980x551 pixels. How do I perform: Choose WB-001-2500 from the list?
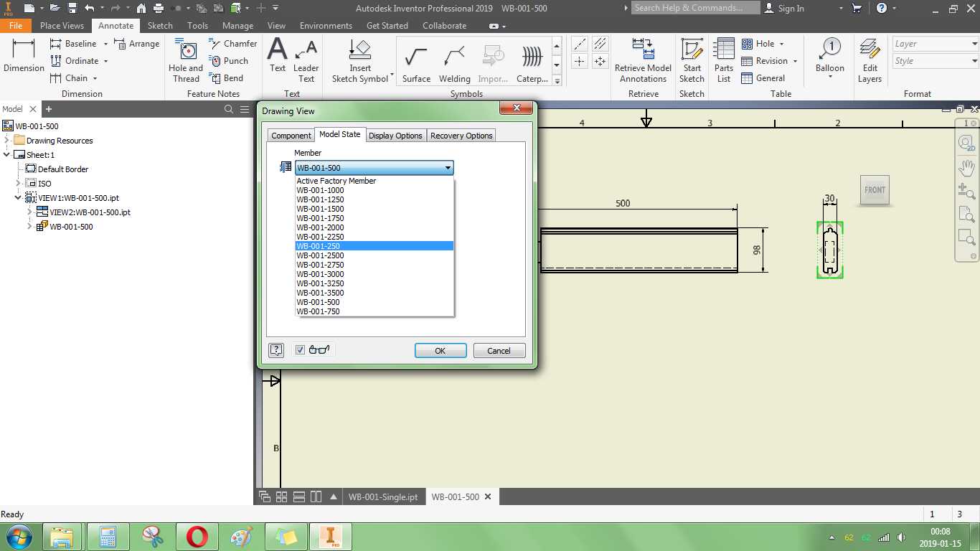coord(374,255)
